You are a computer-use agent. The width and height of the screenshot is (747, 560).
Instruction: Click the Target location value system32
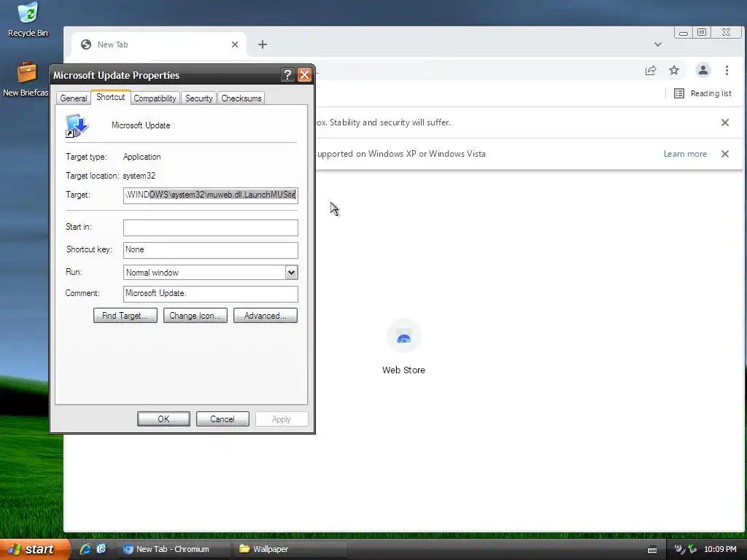pos(139,176)
